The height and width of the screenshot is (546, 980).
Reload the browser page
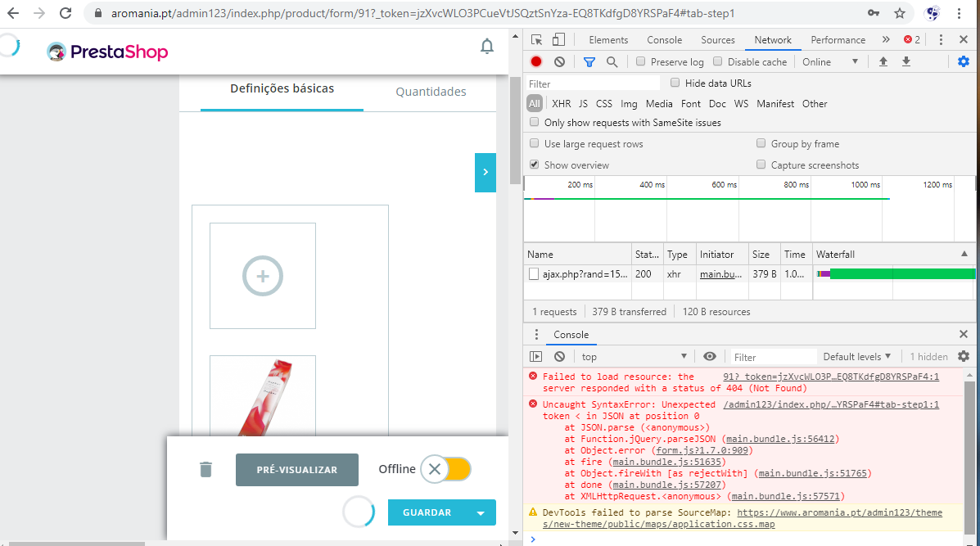(x=65, y=13)
